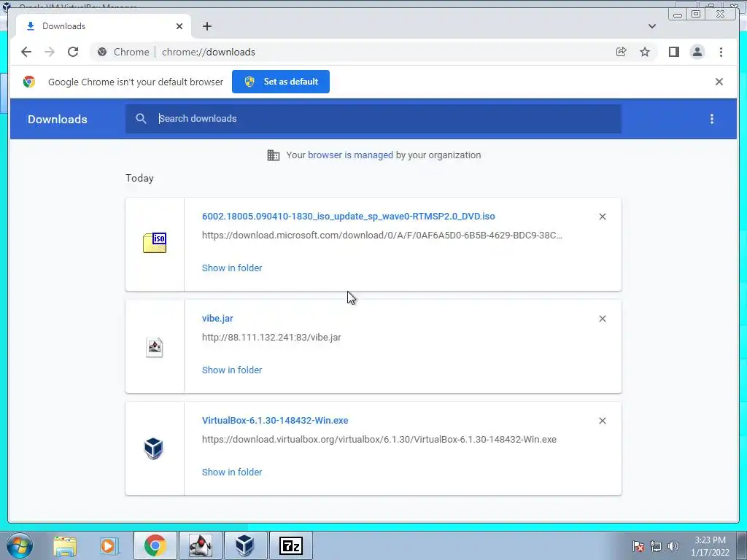
Task: Open the Windows Start menu
Action: [x=20, y=545]
